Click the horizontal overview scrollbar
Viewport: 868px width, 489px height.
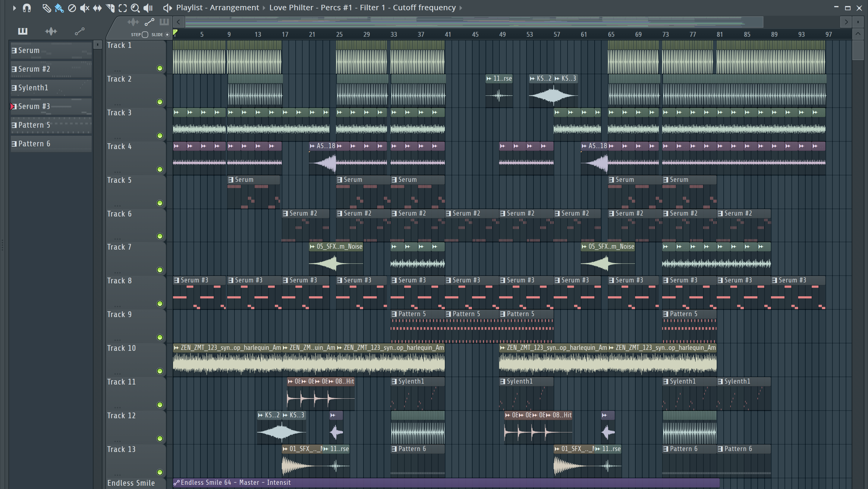point(474,22)
